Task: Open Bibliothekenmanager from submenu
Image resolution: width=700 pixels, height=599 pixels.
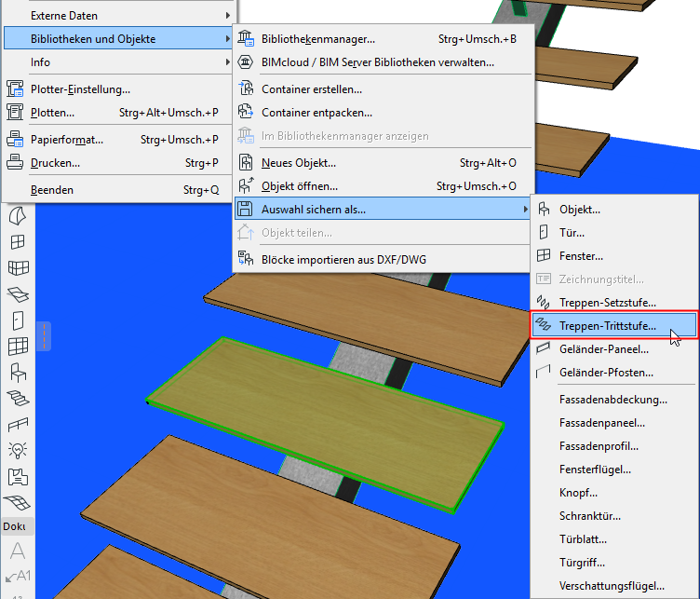Action: tap(383, 39)
